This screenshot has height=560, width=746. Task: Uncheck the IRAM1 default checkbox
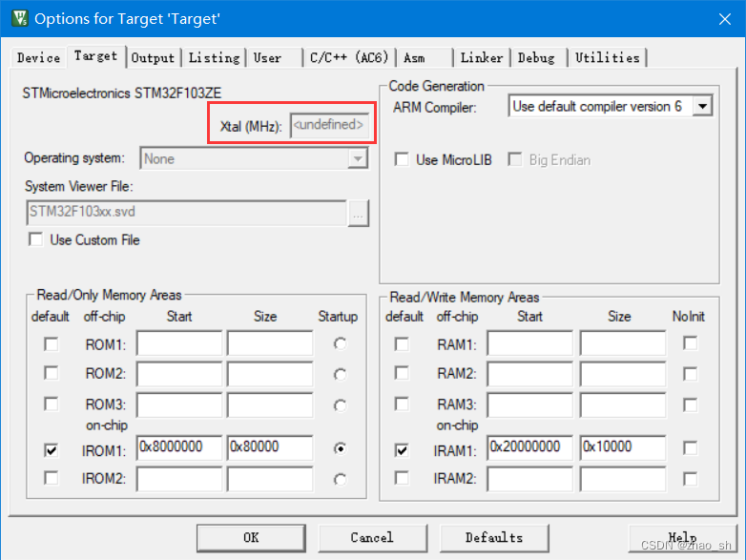(402, 449)
